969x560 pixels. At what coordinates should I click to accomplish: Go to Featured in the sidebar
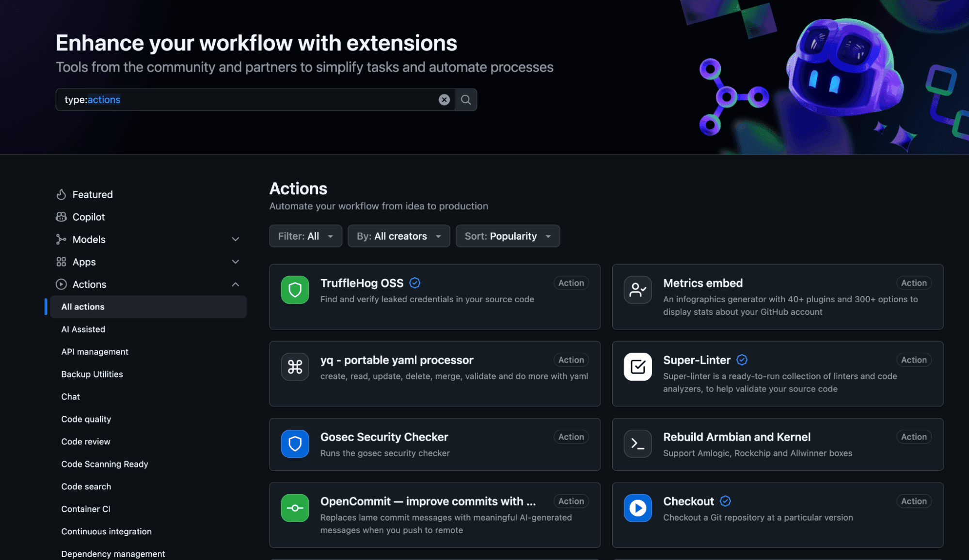93,194
